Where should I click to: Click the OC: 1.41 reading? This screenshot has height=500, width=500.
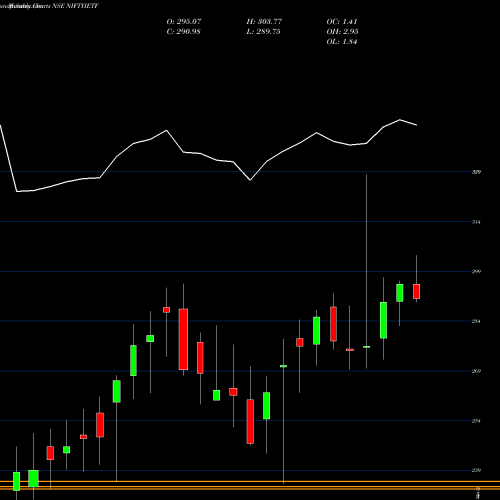click(342, 22)
